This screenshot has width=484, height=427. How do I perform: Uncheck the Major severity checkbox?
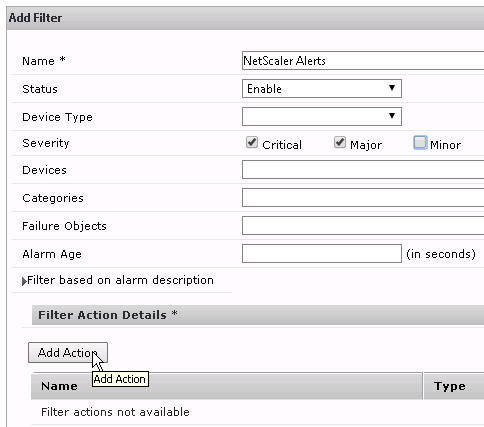pos(340,143)
